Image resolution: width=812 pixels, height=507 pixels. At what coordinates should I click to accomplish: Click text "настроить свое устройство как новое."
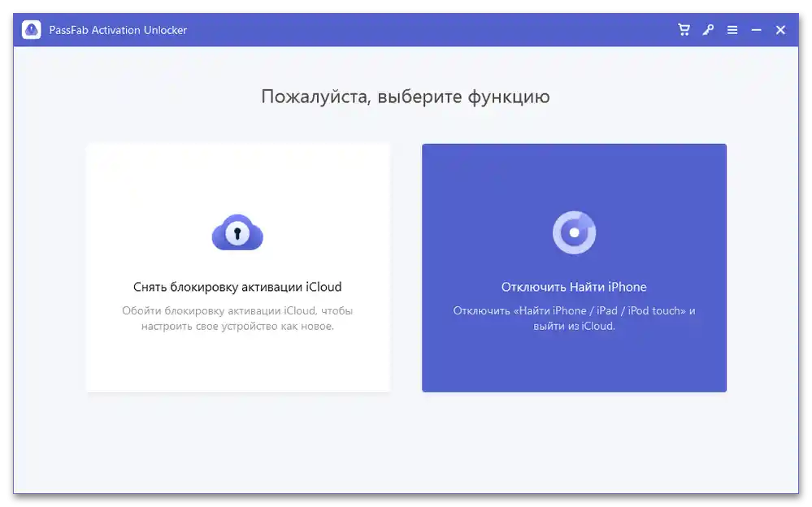point(237,327)
